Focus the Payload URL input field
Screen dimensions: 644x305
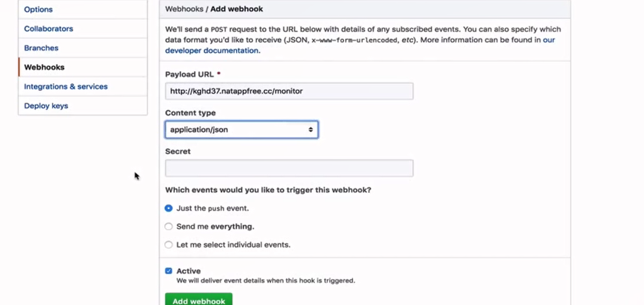(x=289, y=91)
